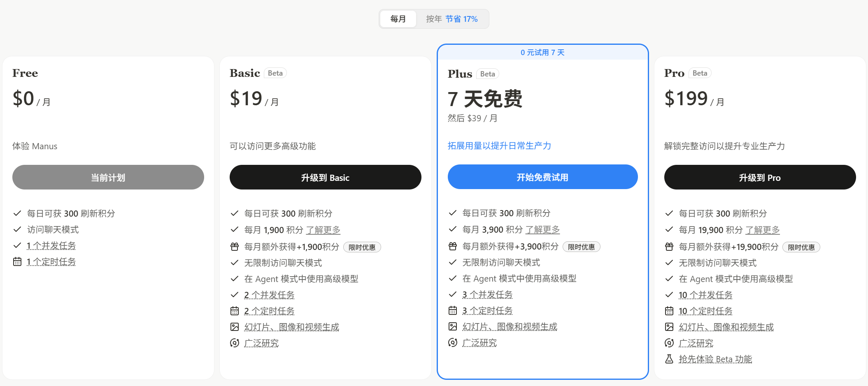
Task: Click the 当前计划 button
Action: tap(108, 177)
